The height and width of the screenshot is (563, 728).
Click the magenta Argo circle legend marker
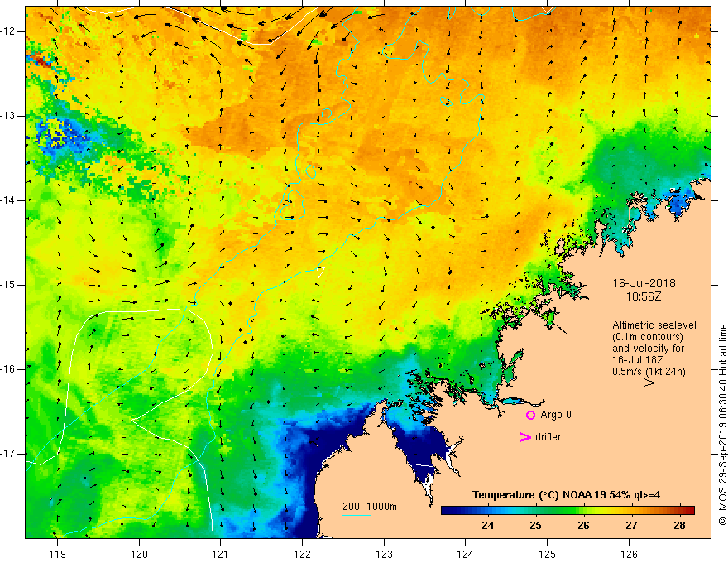[530, 416]
